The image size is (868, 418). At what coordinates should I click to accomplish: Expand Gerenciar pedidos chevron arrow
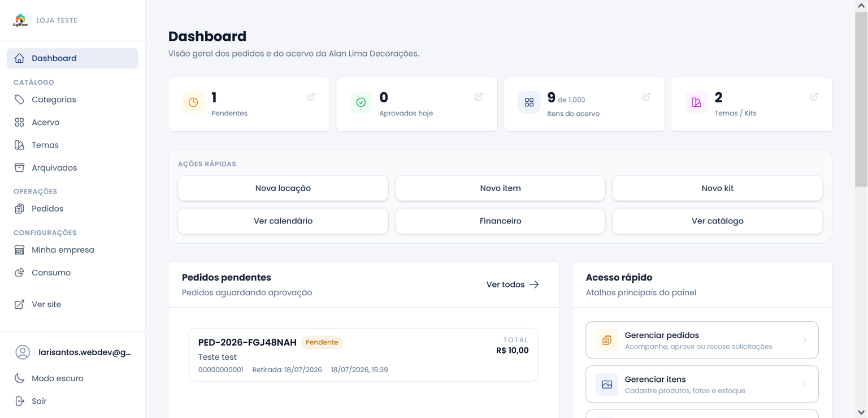[805, 340]
